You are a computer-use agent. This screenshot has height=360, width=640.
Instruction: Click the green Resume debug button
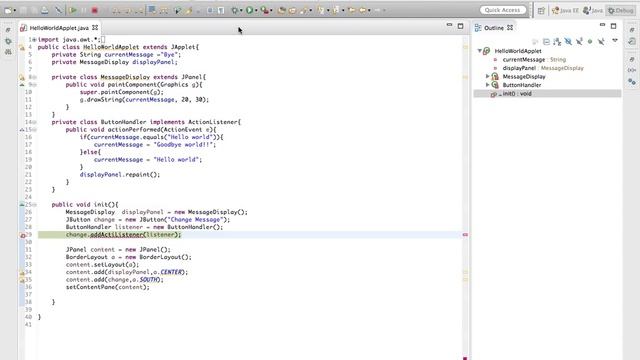73,10
